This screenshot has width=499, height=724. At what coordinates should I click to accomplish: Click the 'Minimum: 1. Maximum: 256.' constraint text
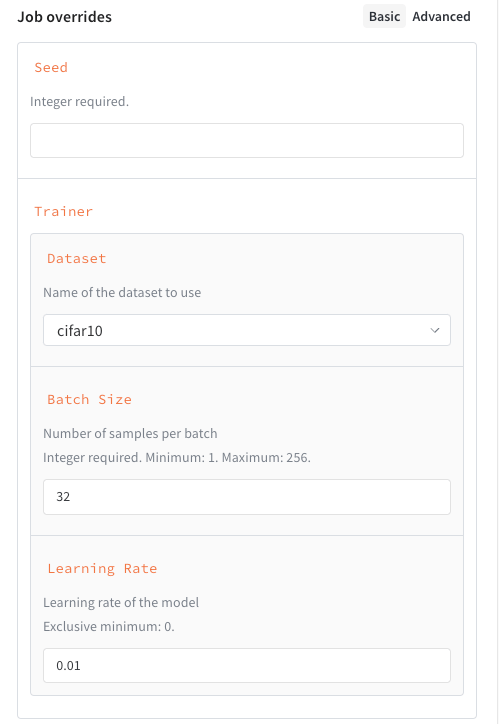[228, 458]
